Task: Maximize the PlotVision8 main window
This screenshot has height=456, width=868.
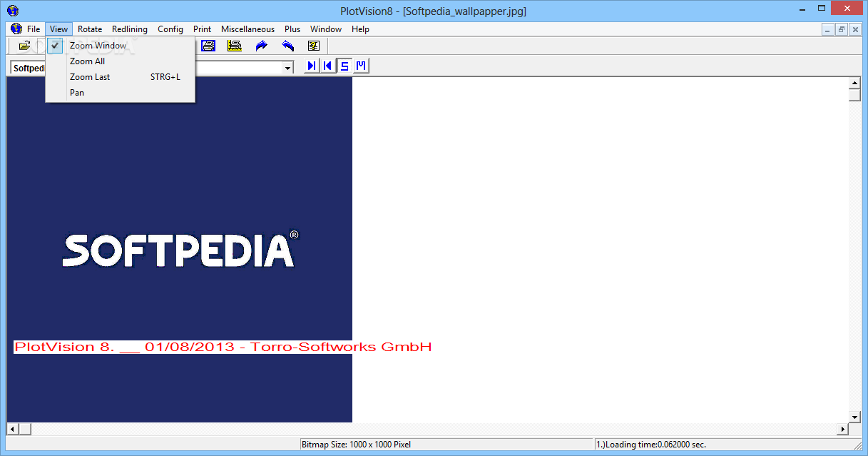Action: click(822, 9)
